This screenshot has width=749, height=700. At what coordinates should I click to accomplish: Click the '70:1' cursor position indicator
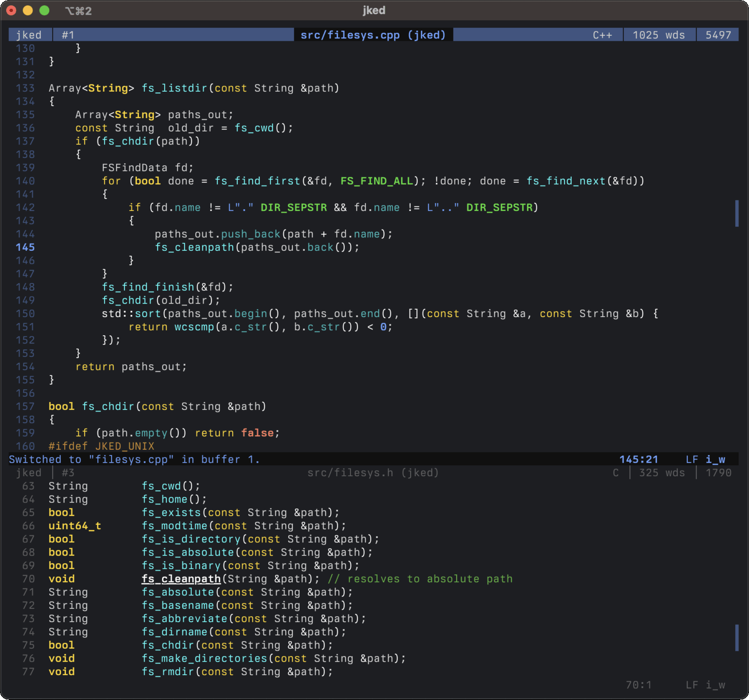pos(639,685)
